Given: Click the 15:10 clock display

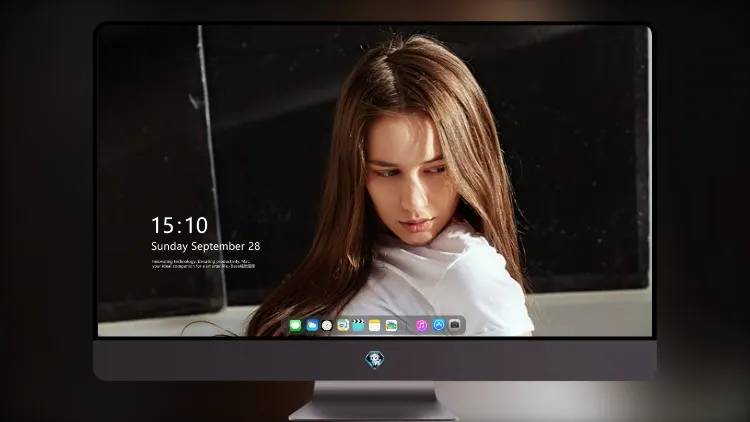Looking at the screenshot, I should [x=179, y=225].
